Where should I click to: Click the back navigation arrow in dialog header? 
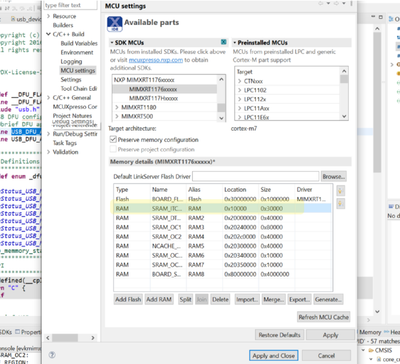[321, 3]
